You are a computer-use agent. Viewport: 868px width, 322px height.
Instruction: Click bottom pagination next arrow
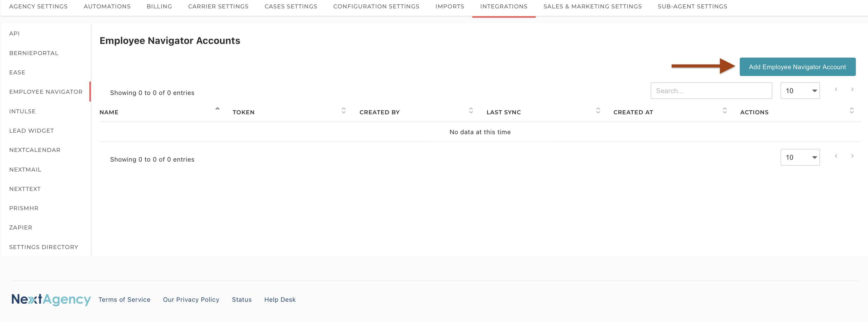(852, 156)
